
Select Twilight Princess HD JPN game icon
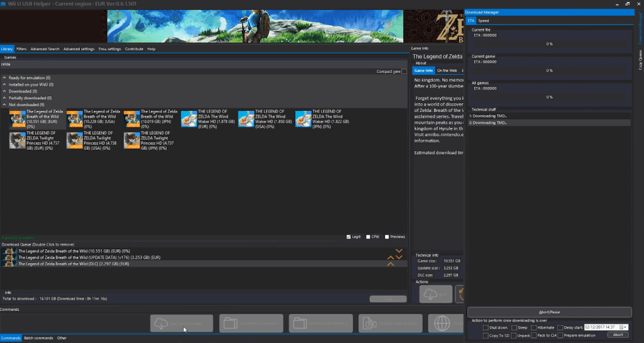pos(132,140)
